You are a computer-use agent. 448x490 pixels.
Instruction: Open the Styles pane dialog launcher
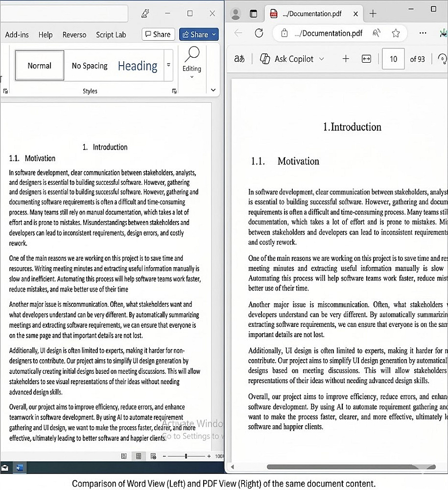pyautogui.click(x=174, y=91)
